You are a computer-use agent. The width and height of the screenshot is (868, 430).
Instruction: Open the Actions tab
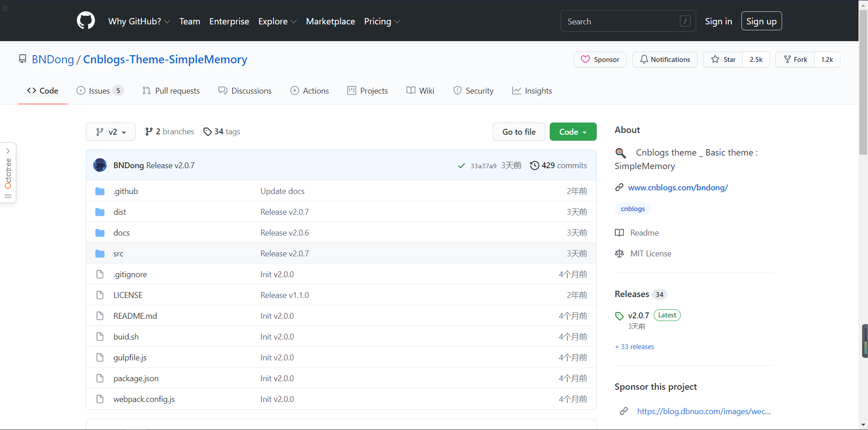point(310,90)
